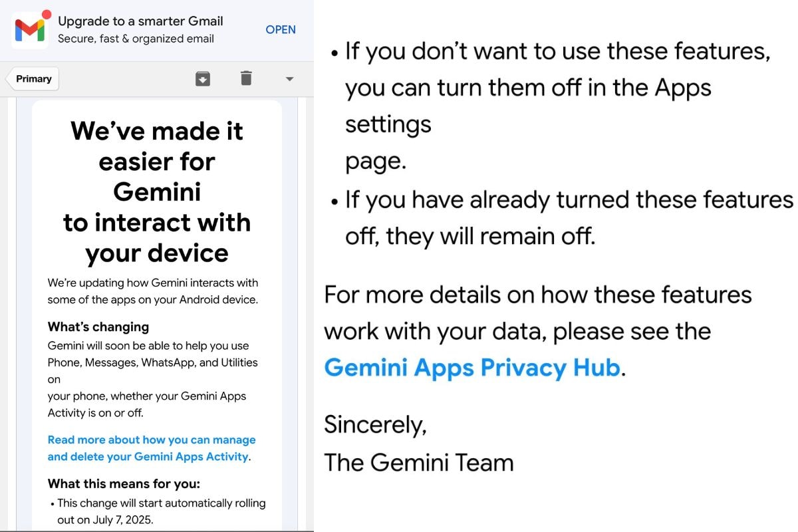This screenshot has height=532, width=798.
Task: Delete the email with the trash icon
Action: [246, 78]
